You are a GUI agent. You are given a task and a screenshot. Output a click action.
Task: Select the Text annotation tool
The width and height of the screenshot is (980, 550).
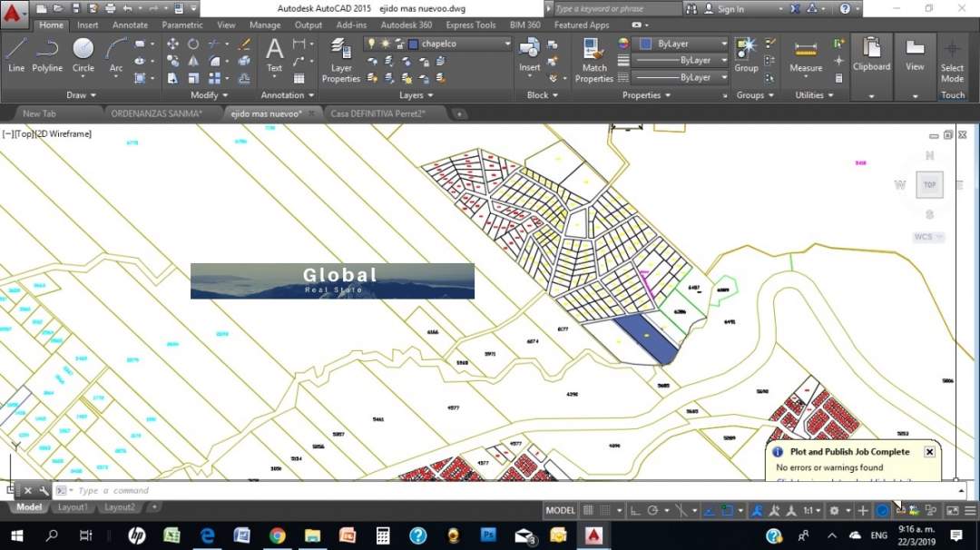(x=274, y=55)
